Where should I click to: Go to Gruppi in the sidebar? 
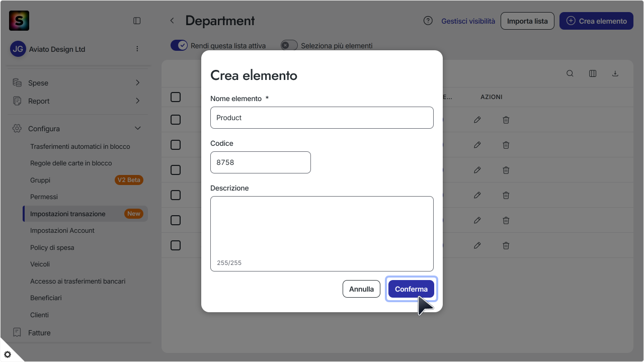(40, 180)
